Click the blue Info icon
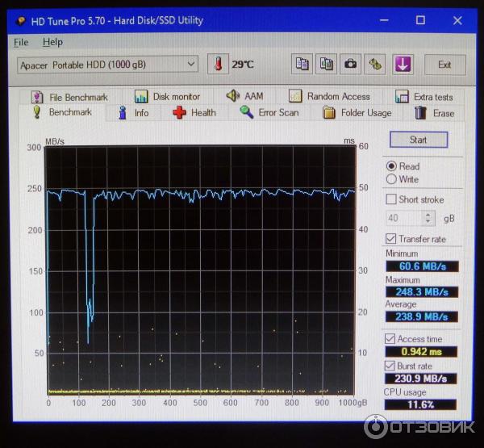Viewport: 484px width, 448px height. (x=123, y=113)
